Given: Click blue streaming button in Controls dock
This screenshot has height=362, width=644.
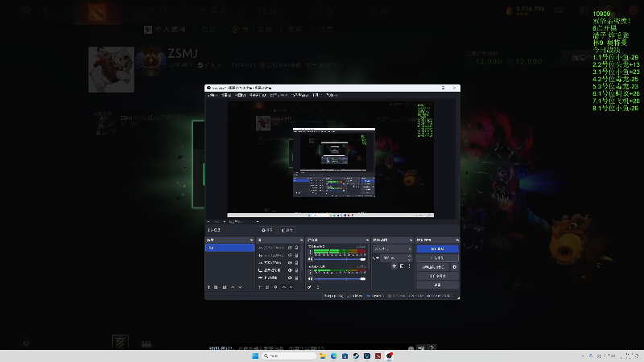Looking at the screenshot, I should point(438,249).
